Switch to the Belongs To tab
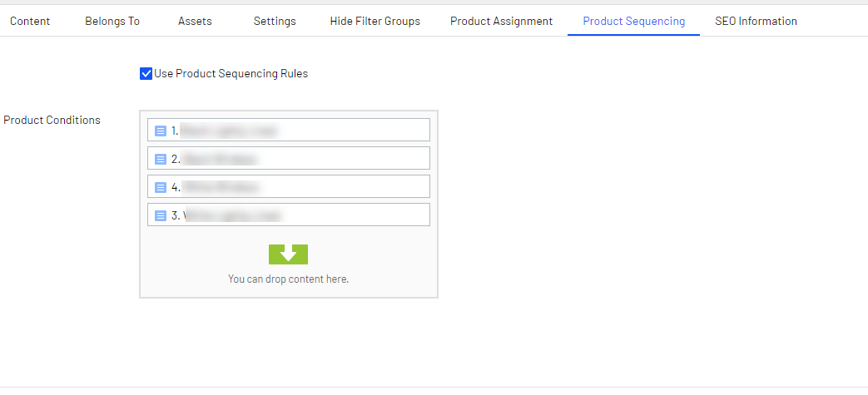868x395 pixels. click(x=112, y=21)
